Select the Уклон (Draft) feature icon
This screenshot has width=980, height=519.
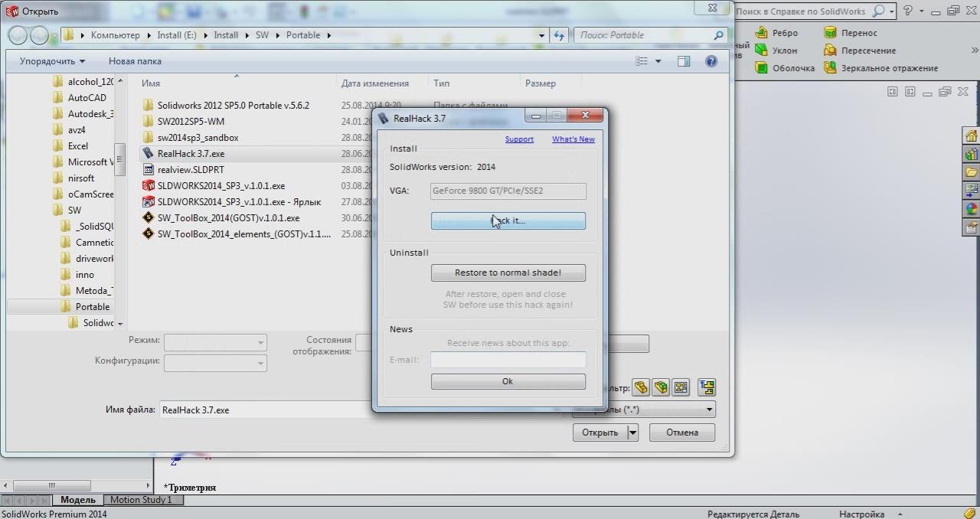761,51
